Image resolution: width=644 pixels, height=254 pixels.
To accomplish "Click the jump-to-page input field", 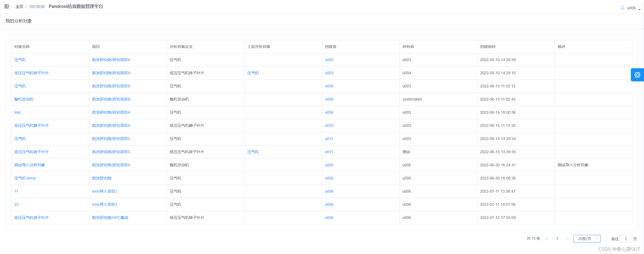I will tap(626, 239).
